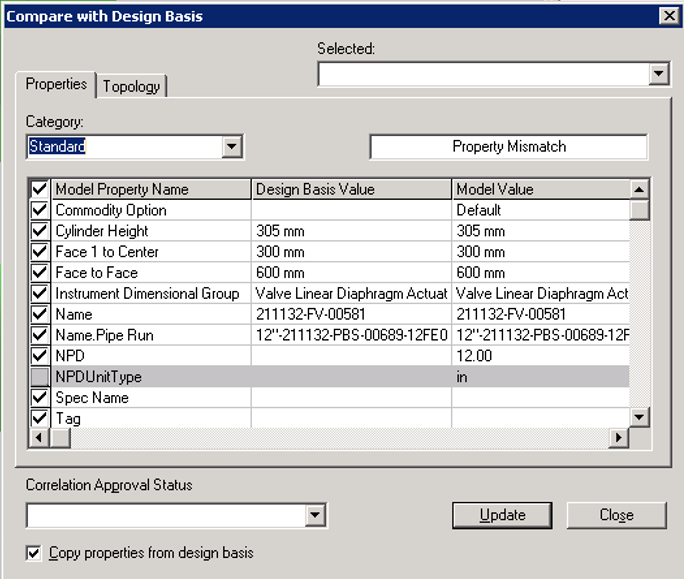Uncheck the Cylinder Height checkbox
This screenshot has width=686, height=579.
tap(40, 231)
